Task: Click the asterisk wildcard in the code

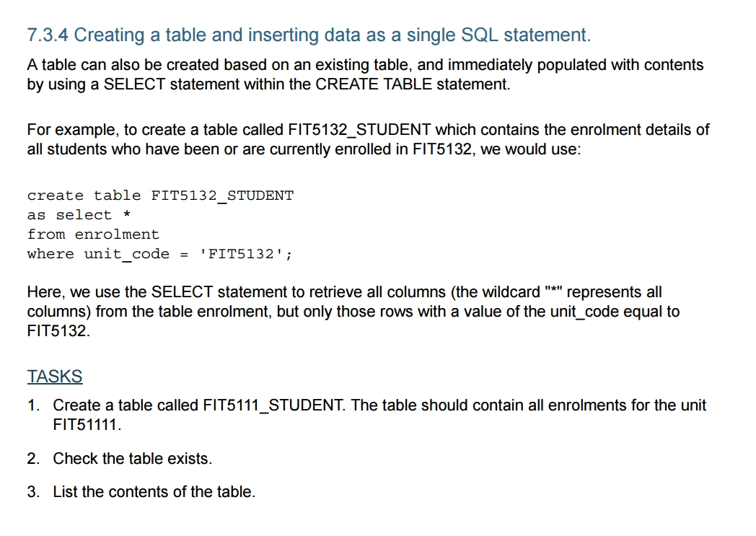Action: (x=126, y=214)
